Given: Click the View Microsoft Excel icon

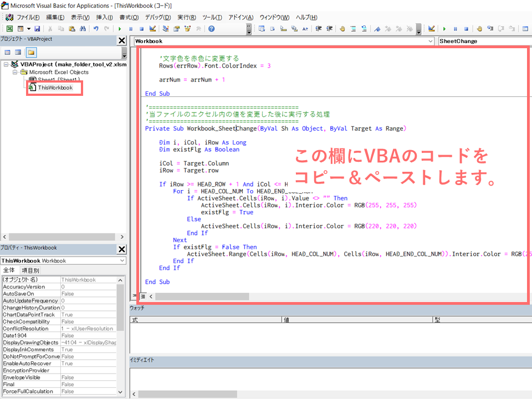Looking at the screenshot, I should [x=9, y=29].
